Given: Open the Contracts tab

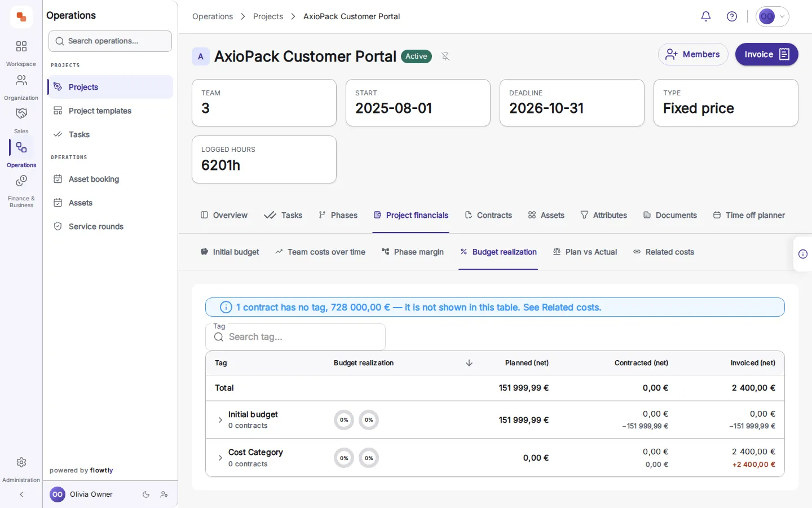Looking at the screenshot, I should coord(488,215).
